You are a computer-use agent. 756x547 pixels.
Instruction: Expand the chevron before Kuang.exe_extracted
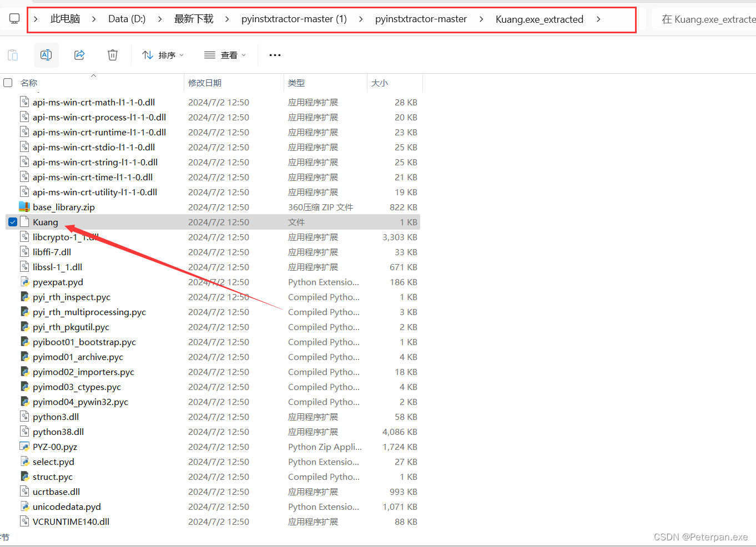(481, 19)
